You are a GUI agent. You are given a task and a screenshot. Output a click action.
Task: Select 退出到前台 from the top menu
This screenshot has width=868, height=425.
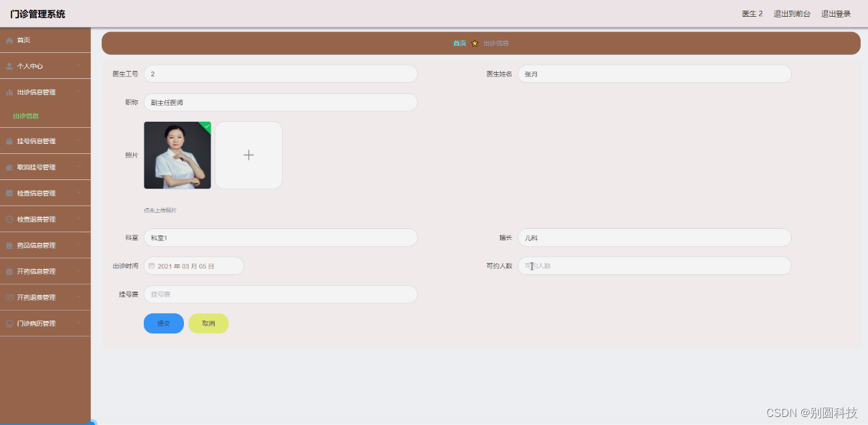[792, 13]
